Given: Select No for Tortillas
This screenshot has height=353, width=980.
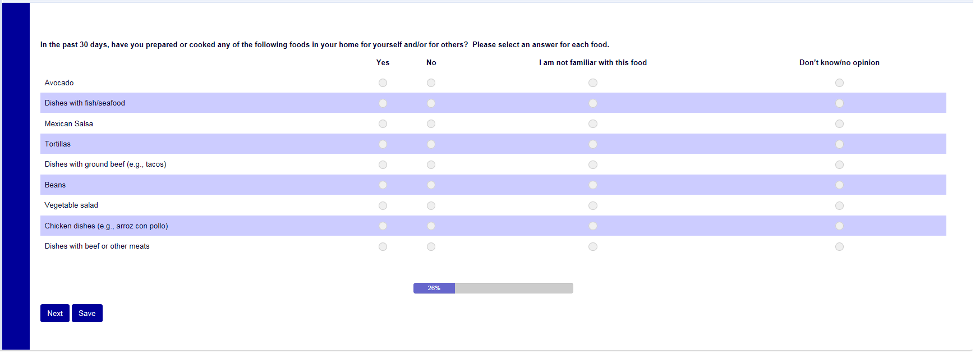Looking at the screenshot, I should [x=431, y=144].
